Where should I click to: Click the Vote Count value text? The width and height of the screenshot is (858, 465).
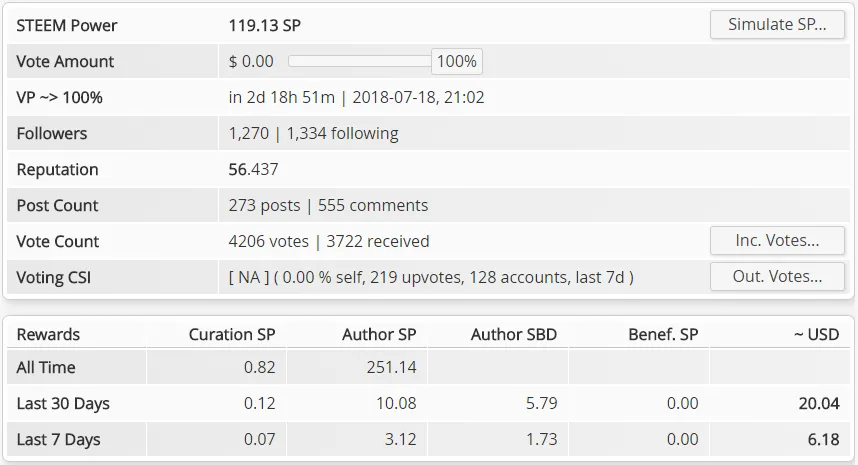point(329,242)
